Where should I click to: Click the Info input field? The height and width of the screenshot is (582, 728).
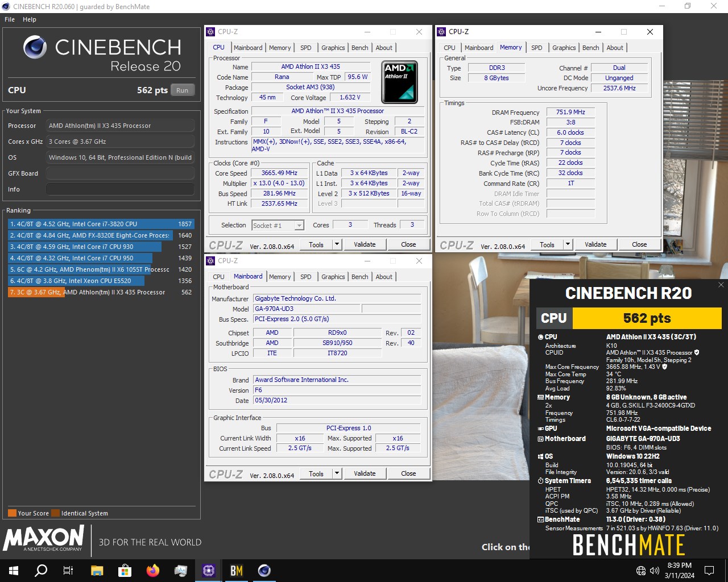pyautogui.click(x=120, y=189)
